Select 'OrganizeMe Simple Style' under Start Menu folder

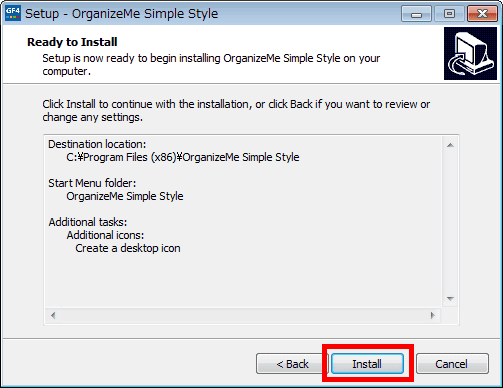(125, 196)
